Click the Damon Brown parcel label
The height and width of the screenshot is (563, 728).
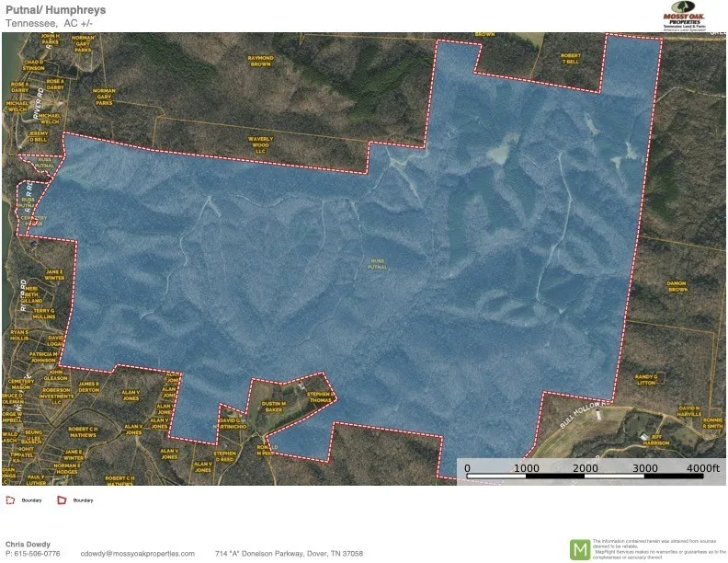[x=677, y=286]
